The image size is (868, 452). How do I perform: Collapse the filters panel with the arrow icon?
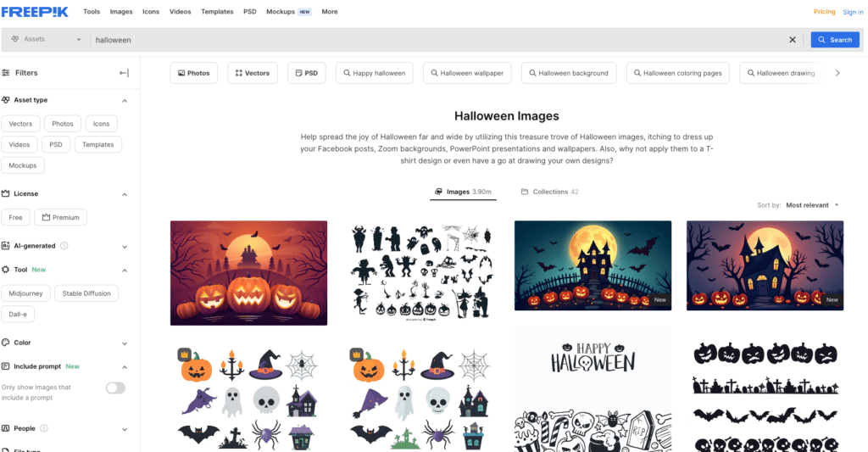click(x=124, y=73)
